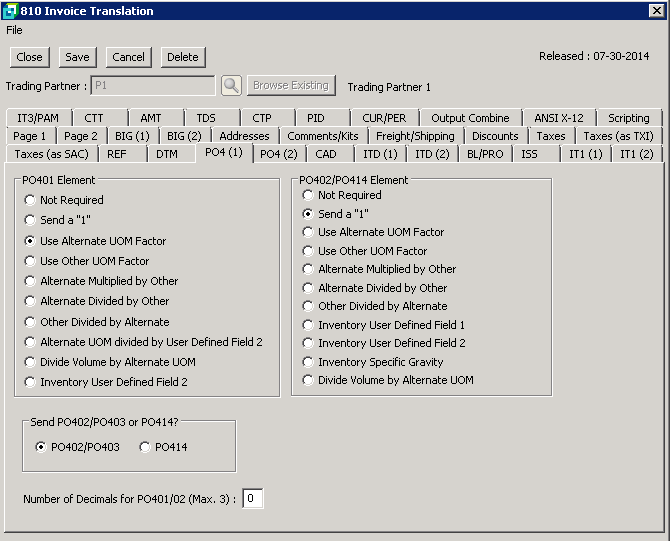Click the Number of Decimals input field
Screen dimensions: 670x541
253,498
